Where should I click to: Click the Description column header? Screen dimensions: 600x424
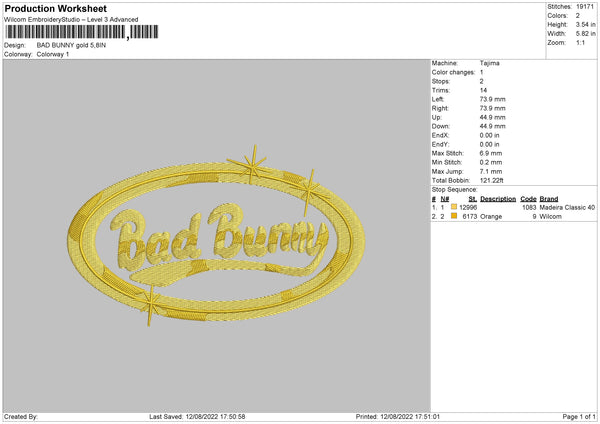(x=498, y=199)
